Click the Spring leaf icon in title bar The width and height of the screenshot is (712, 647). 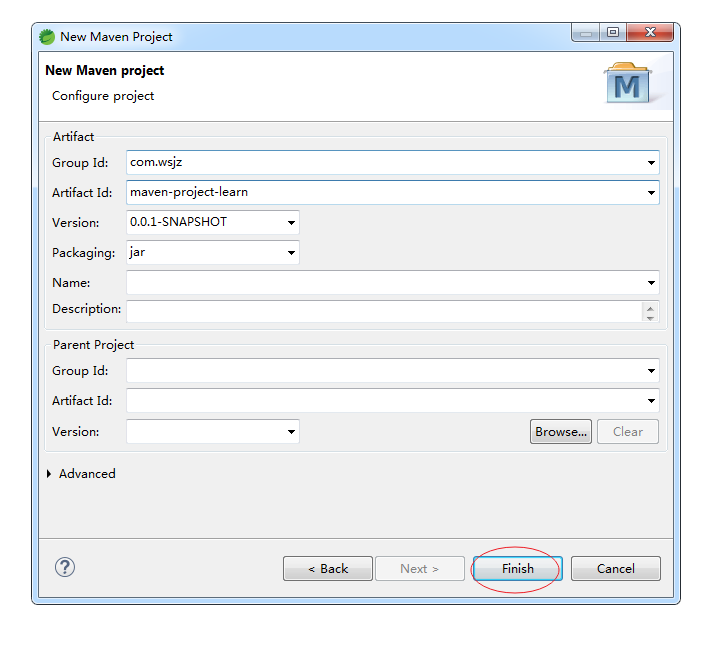point(47,37)
